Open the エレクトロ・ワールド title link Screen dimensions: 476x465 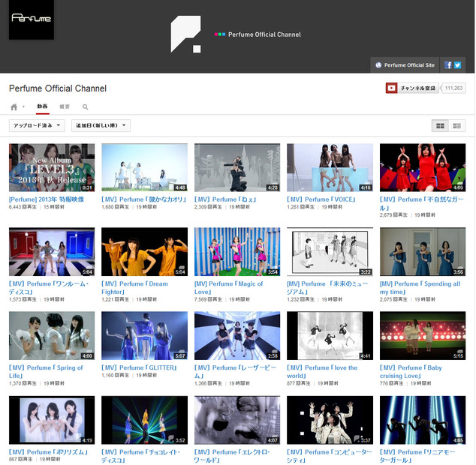(232, 456)
